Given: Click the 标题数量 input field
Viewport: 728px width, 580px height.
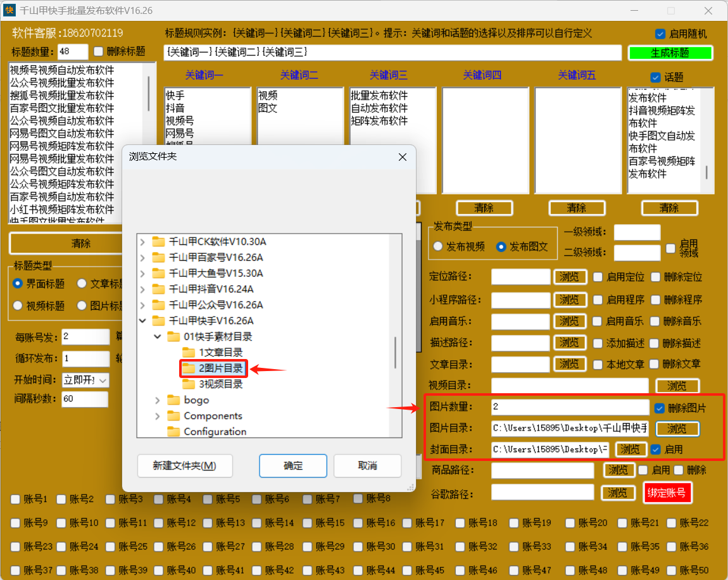Looking at the screenshot, I should (72, 51).
